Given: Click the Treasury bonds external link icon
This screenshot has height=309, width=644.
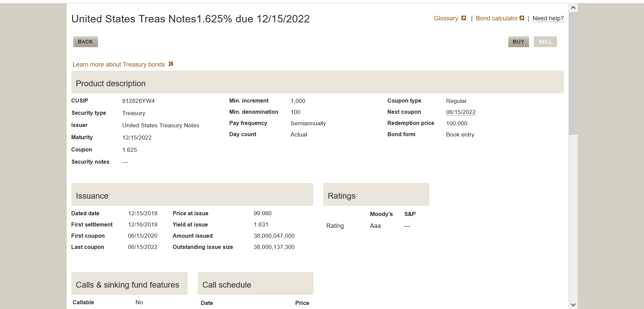Looking at the screenshot, I should 171,64.
